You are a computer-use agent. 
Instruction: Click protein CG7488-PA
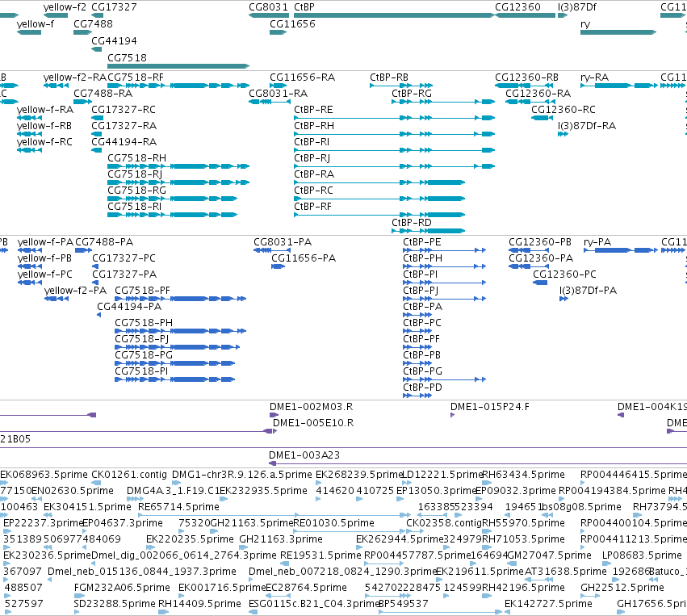pyautogui.click(x=104, y=242)
